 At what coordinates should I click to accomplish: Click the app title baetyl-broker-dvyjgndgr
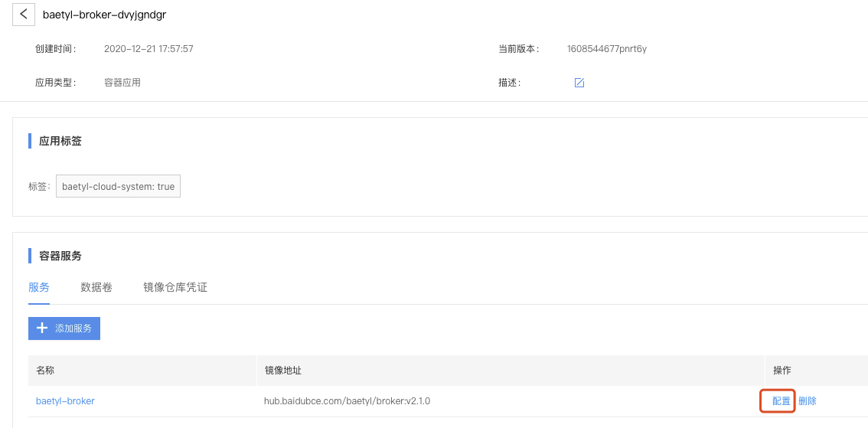[105, 15]
